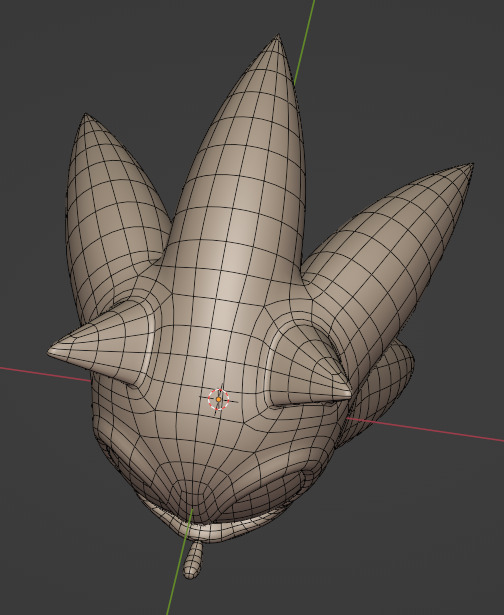The image size is (504, 615).
Task: Select the tip of the tallest center spike
Action: point(278,37)
